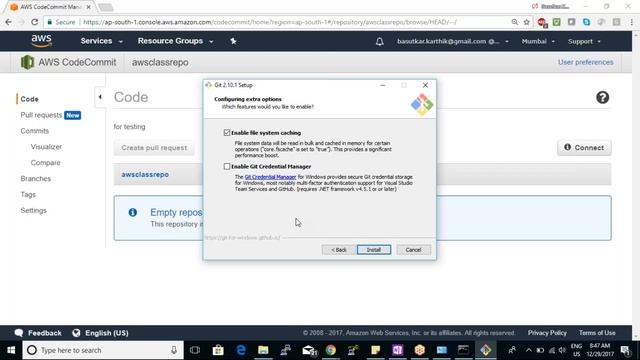
Task: Open the notifications bell in AWS header
Action: 380,41
